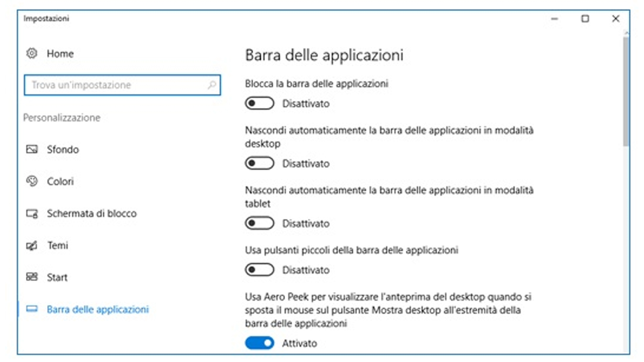The height and width of the screenshot is (362, 644).
Task: Turn on small taskbar buttons switch
Action: tap(259, 270)
